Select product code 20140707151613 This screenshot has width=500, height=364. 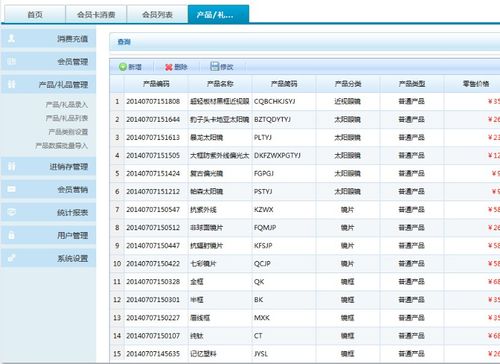coord(153,137)
